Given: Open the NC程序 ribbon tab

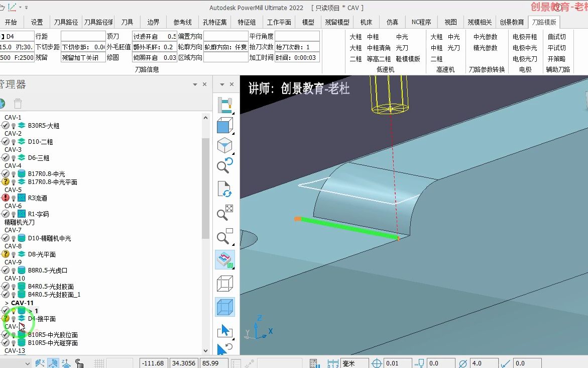Looking at the screenshot, I should pyautogui.click(x=421, y=22).
